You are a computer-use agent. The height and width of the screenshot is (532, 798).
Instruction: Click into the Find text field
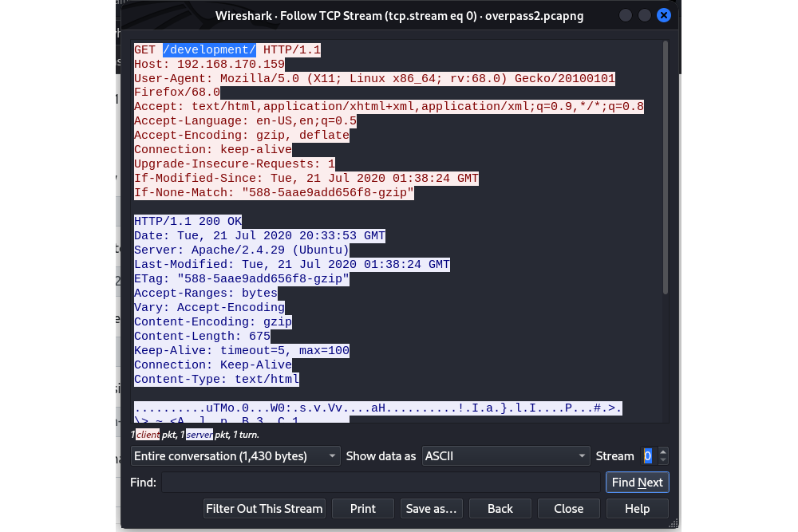click(x=381, y=483)
